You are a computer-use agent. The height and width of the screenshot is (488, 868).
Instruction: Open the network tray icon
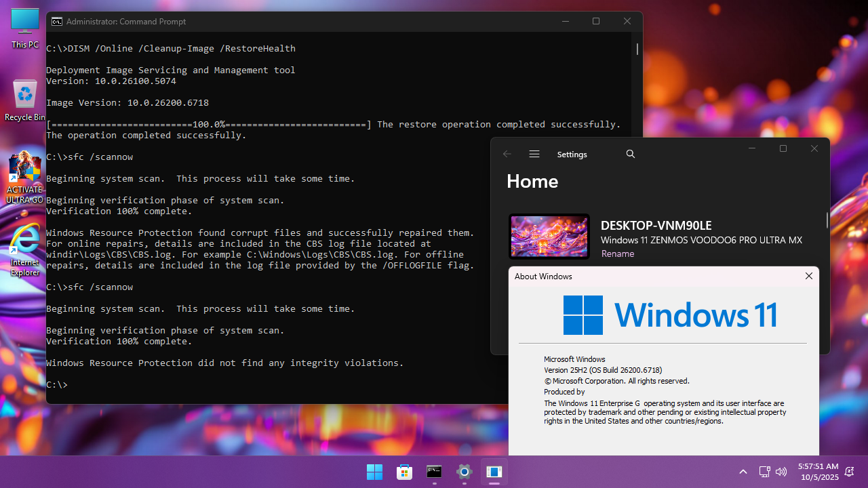point(764,472)
